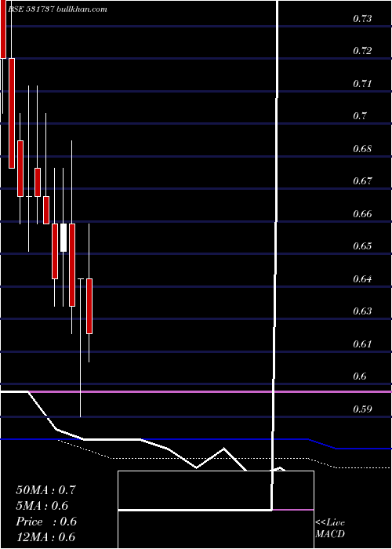Select the 0.71 price axis label
392x549 pixels.
coord(362,83)
